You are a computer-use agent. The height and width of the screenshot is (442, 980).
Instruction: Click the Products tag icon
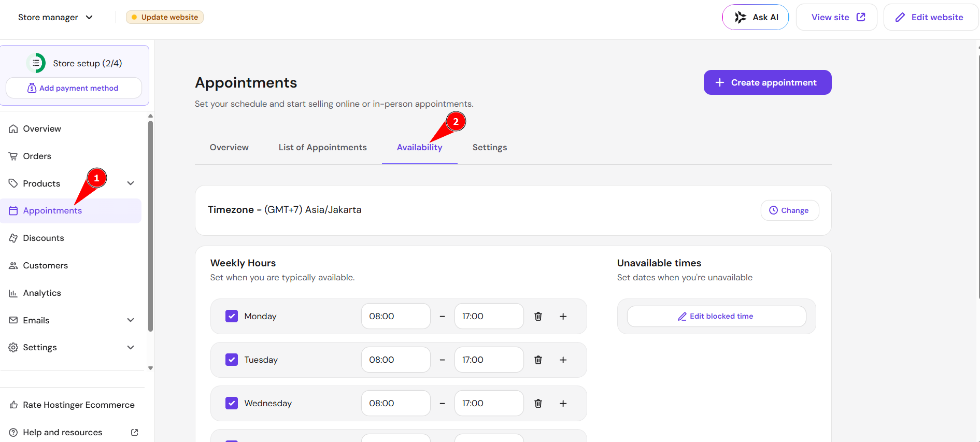tap(13, 183)
